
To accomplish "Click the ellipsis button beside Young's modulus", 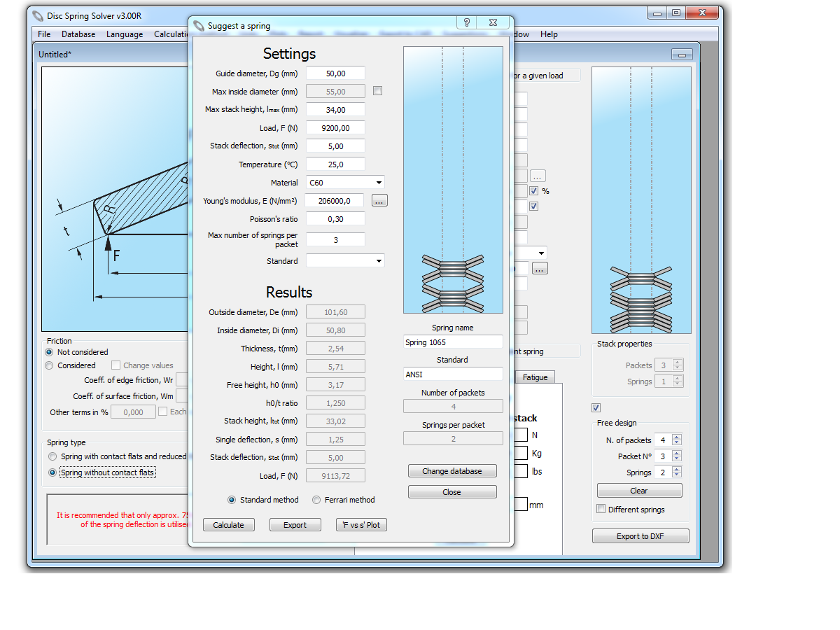I will (x=379, y=201).
